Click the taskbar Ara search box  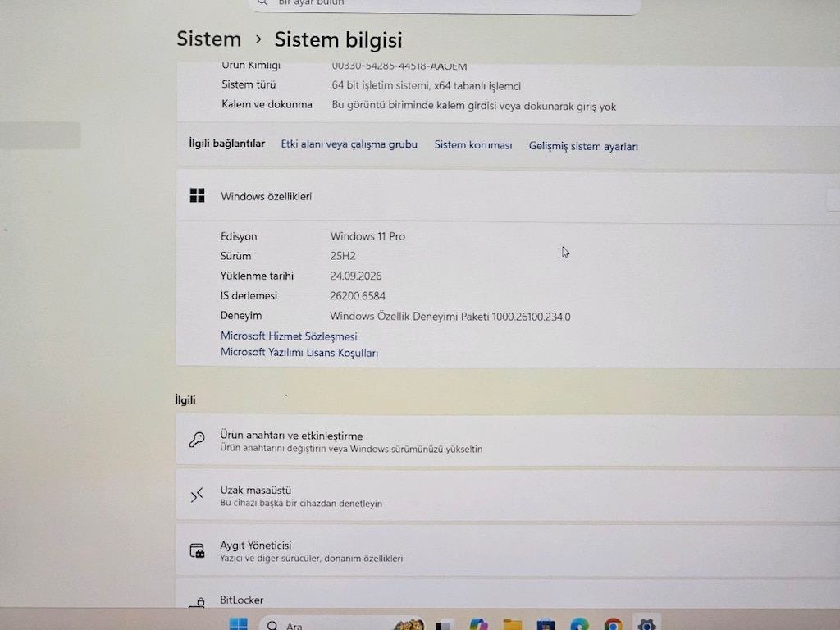[x=343, y=624]
